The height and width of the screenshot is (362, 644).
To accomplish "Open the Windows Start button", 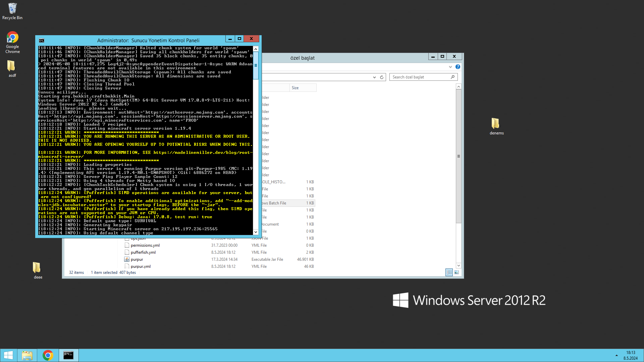I will [8, 355].
